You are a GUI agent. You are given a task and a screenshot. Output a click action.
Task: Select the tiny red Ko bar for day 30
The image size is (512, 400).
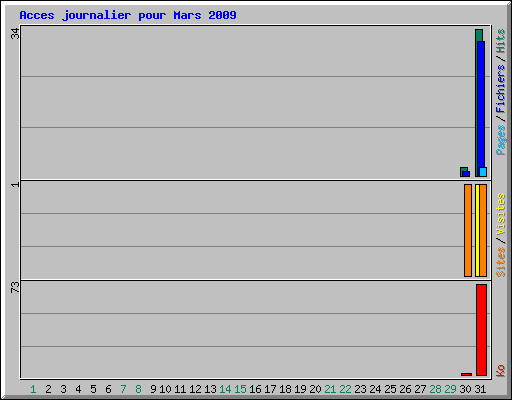click(467, 374)
